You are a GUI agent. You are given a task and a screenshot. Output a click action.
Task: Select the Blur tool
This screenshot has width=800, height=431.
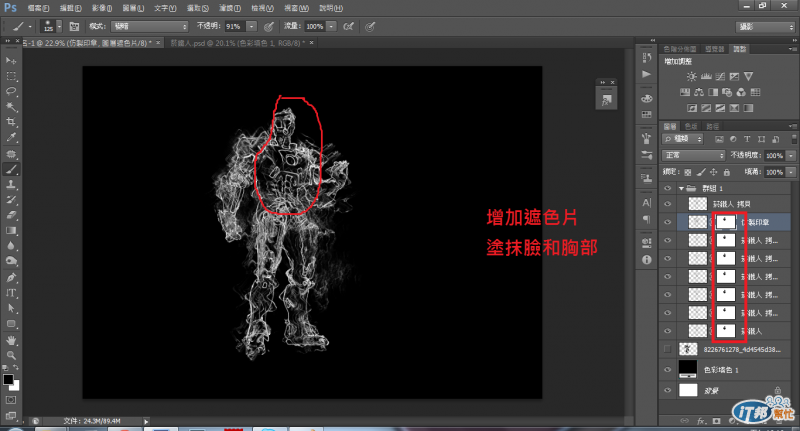11,246
